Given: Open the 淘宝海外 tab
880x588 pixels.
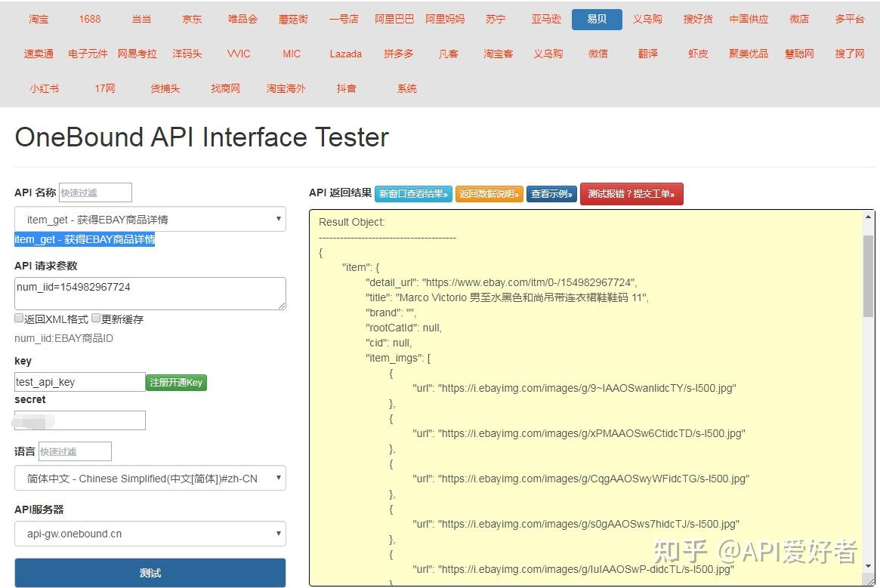Looking at the screenshot, I should click(286, 88).
